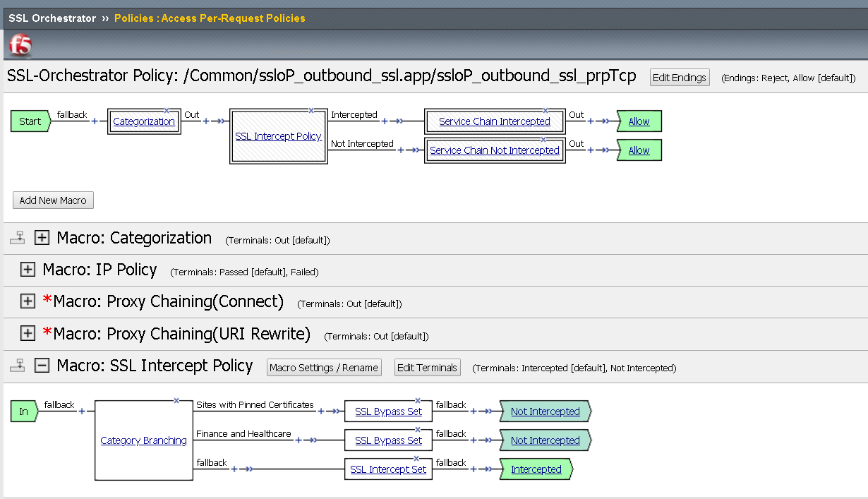Click Edit Endings button

tap(680, 78)
